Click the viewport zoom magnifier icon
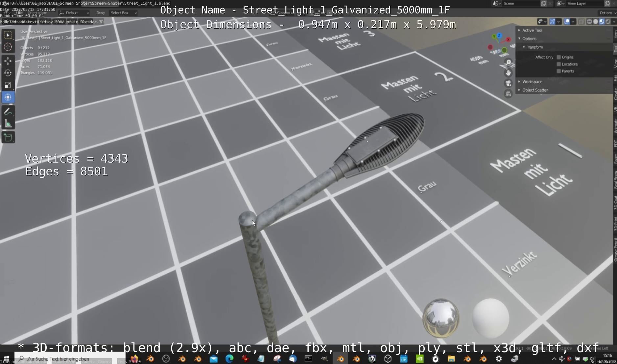The width and height of the screenshot is (617, 364). click(x=509, y=62)
